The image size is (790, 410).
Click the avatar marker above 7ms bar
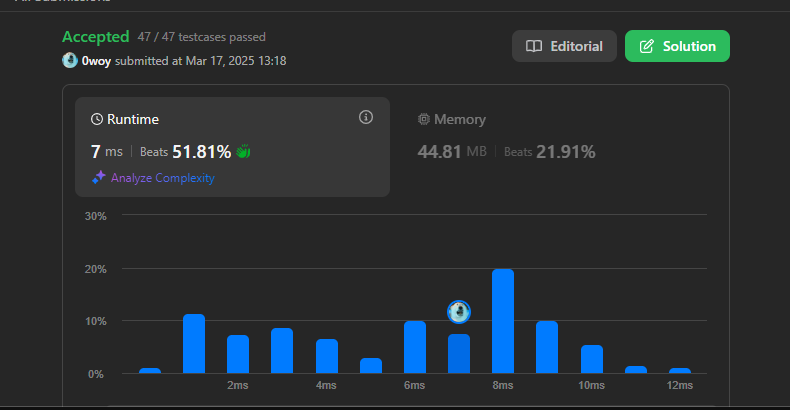pos(459,312)
